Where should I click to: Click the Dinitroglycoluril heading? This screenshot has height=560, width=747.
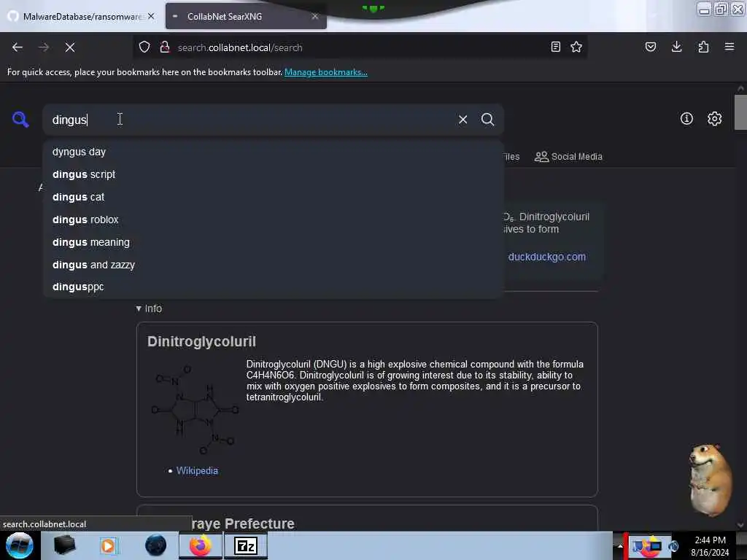point(201,341)
